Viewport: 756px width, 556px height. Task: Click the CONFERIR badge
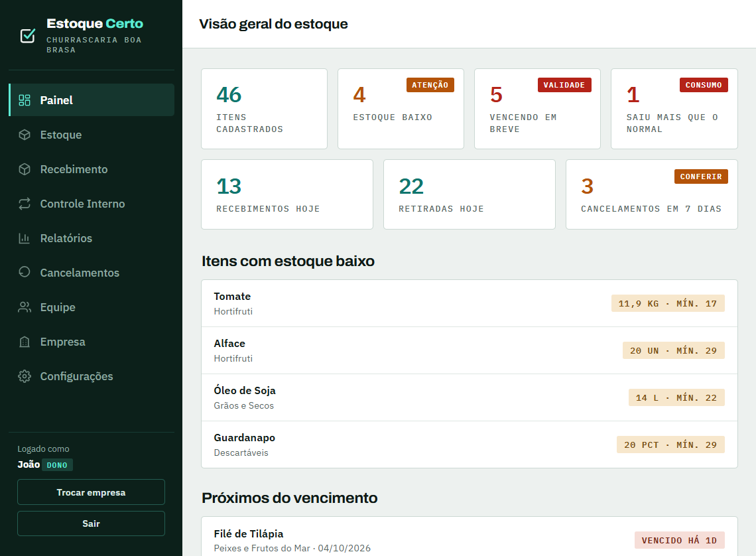point(701,176)
